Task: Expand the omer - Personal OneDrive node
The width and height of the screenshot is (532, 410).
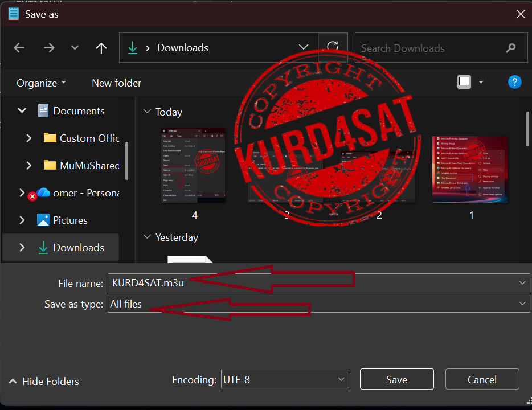Action: tap(22, 192)
